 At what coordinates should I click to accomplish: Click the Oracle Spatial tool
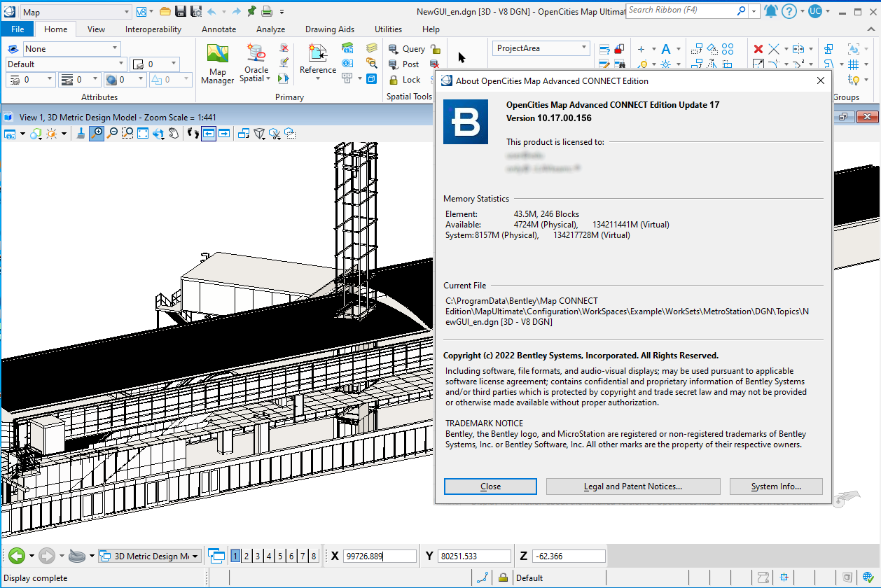point(256,63)
